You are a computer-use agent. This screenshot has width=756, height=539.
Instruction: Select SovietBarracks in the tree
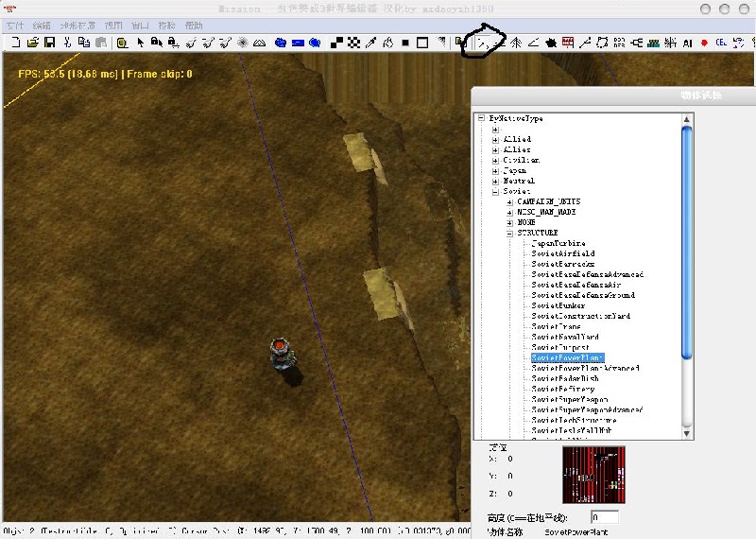(562, 264)
